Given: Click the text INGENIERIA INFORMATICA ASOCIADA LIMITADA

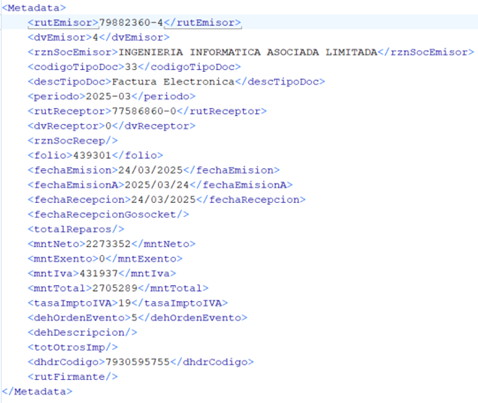Looking at the screenshot, I should 248,52.
